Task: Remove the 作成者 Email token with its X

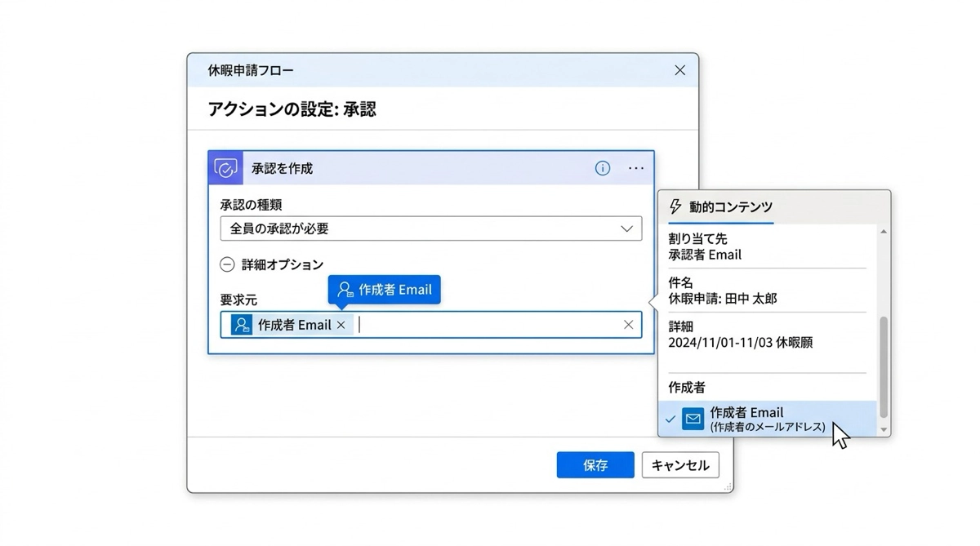Action: (341, 325)
